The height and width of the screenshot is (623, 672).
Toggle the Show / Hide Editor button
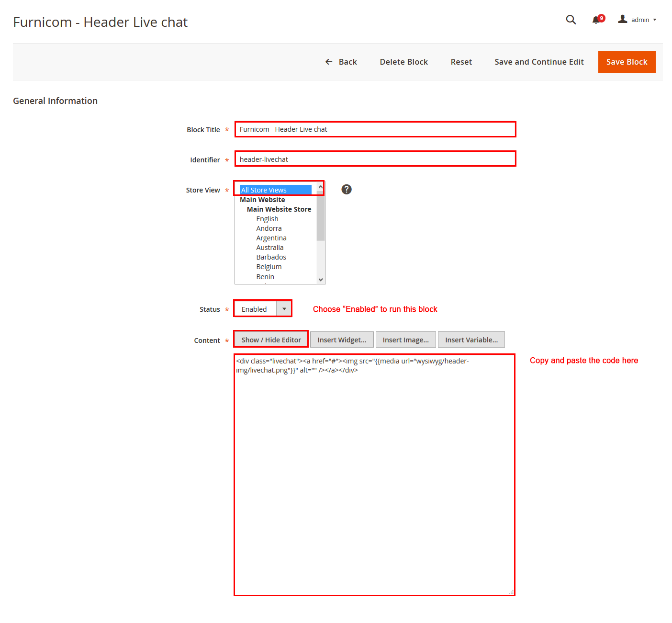coord(271,340)
